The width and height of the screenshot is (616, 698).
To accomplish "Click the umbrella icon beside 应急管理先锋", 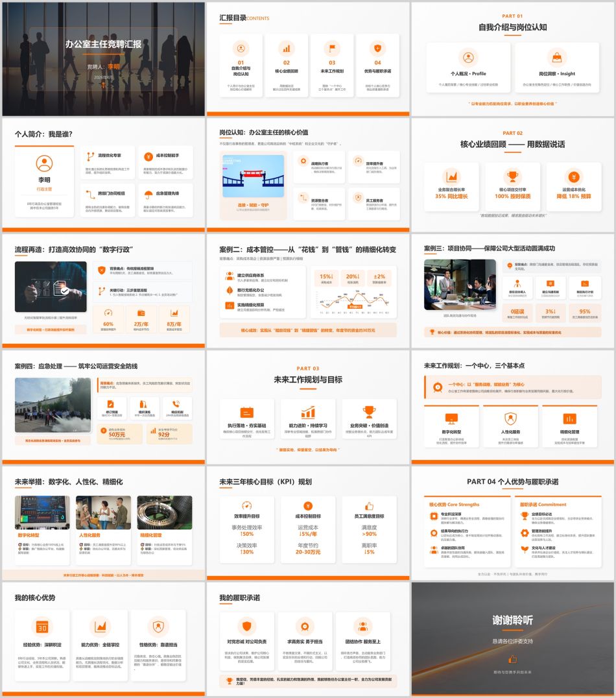I will tap(149, 194).
